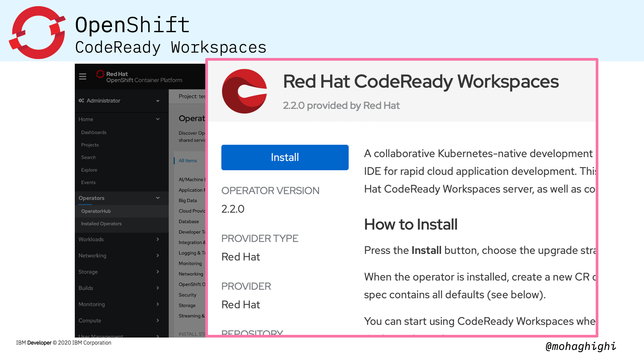Image resolution: width=644 pixels, height=362 pixels.
Task: Open Dashboards under Home
Action: (94, 132)
